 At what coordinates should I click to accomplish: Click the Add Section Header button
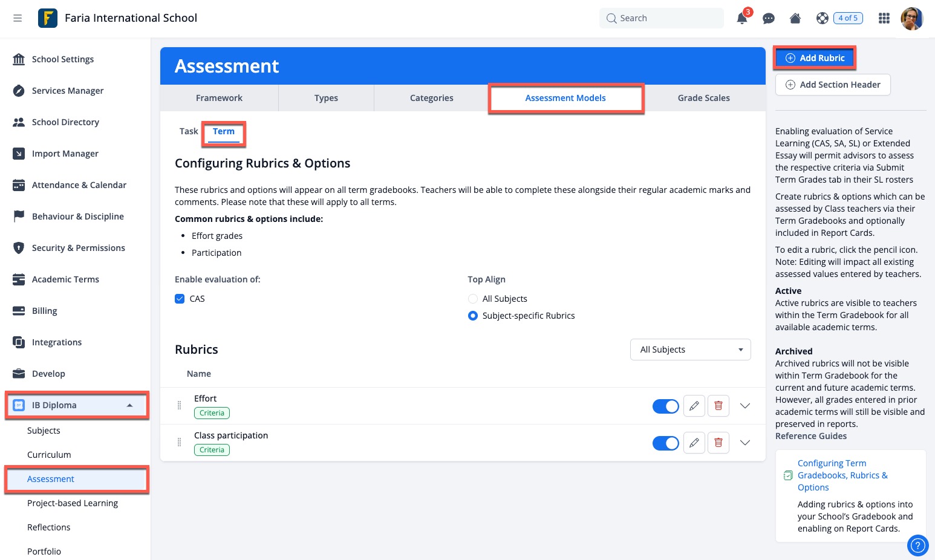(833, 85)
